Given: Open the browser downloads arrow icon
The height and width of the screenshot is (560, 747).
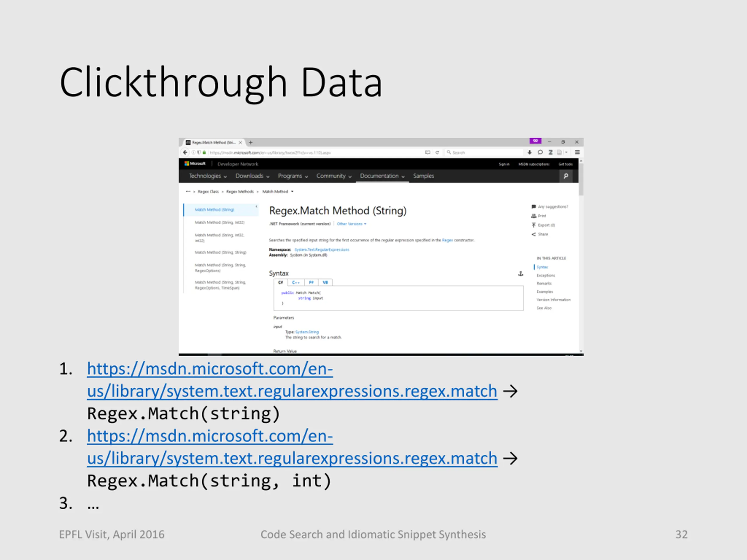Looking at the screenshot, I should tap(529, 152).
